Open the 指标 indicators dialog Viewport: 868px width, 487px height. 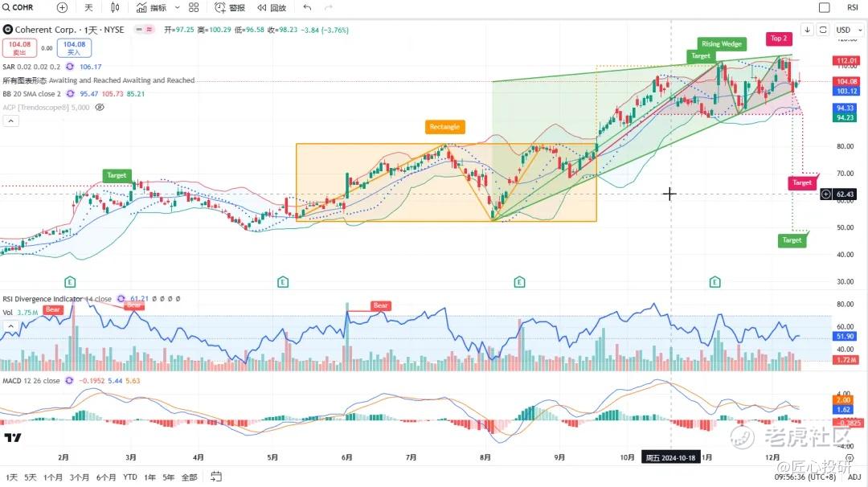(152, 7)
